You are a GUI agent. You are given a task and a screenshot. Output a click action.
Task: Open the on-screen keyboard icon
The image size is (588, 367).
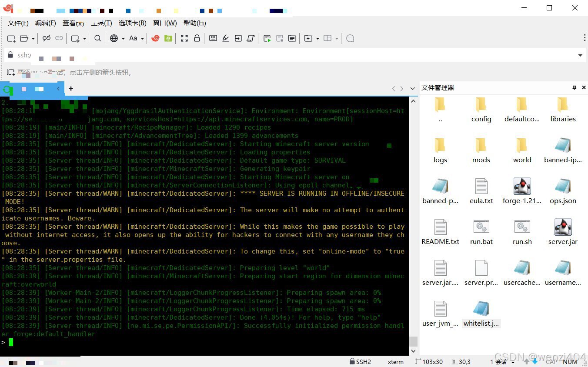coord(213,38)
